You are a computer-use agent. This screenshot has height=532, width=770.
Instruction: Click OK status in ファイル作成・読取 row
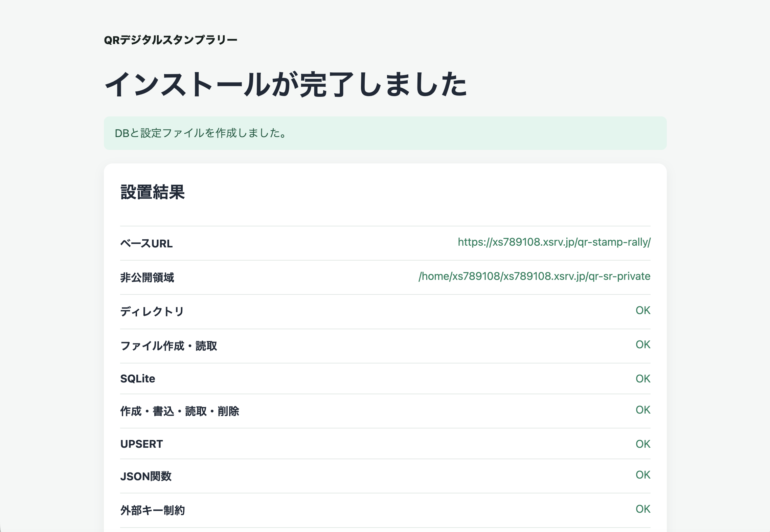coord(643,345)
